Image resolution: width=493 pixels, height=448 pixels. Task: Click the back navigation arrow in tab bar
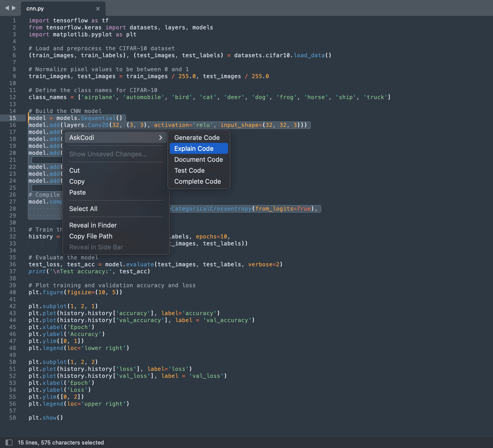[x=7, y=8]
